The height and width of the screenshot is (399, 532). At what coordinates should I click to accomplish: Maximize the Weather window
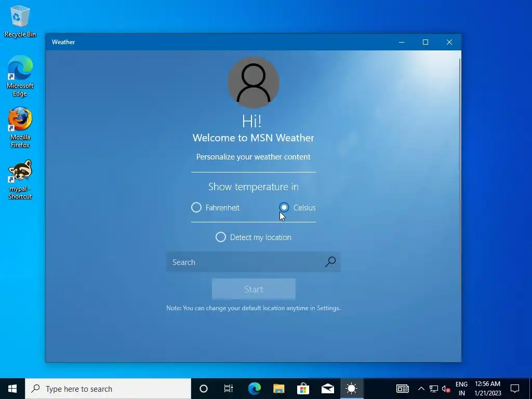(x=425, y=42)
